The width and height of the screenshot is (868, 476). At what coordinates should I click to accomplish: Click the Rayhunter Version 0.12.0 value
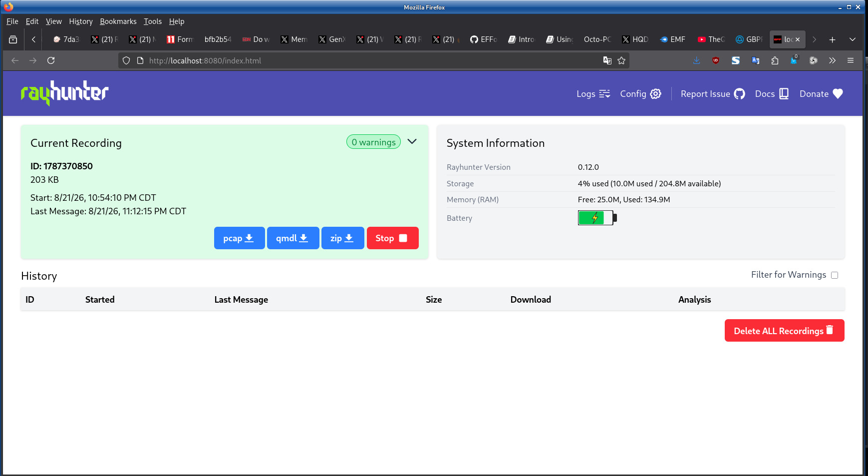(x=588, y=167)
